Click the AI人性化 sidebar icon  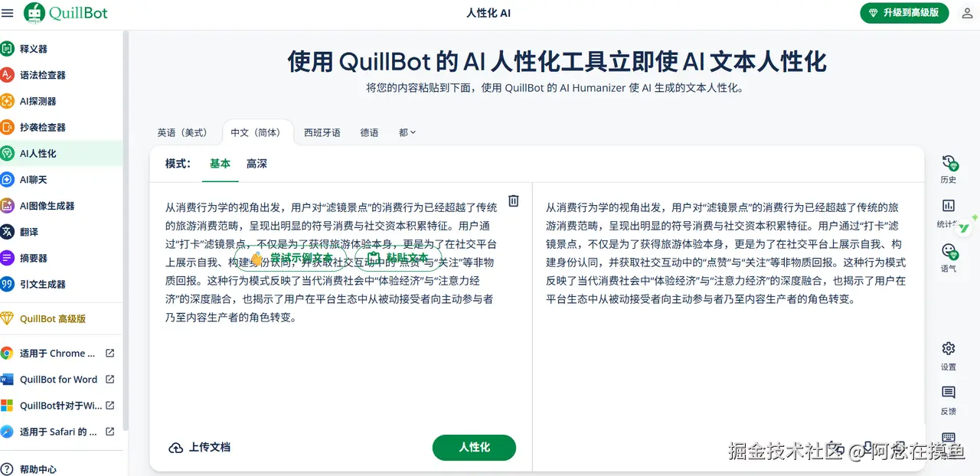point(7,153)
